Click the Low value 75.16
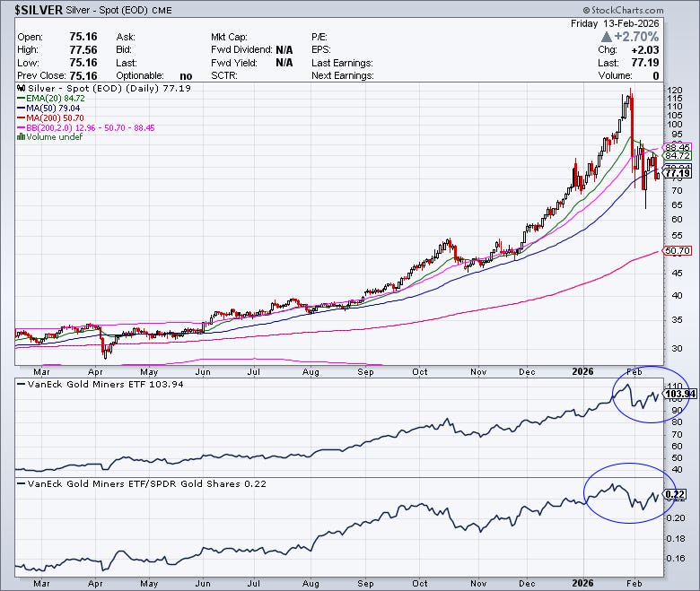Image resolution: width=700 pixels, height=591 pixels. [83, 63]
